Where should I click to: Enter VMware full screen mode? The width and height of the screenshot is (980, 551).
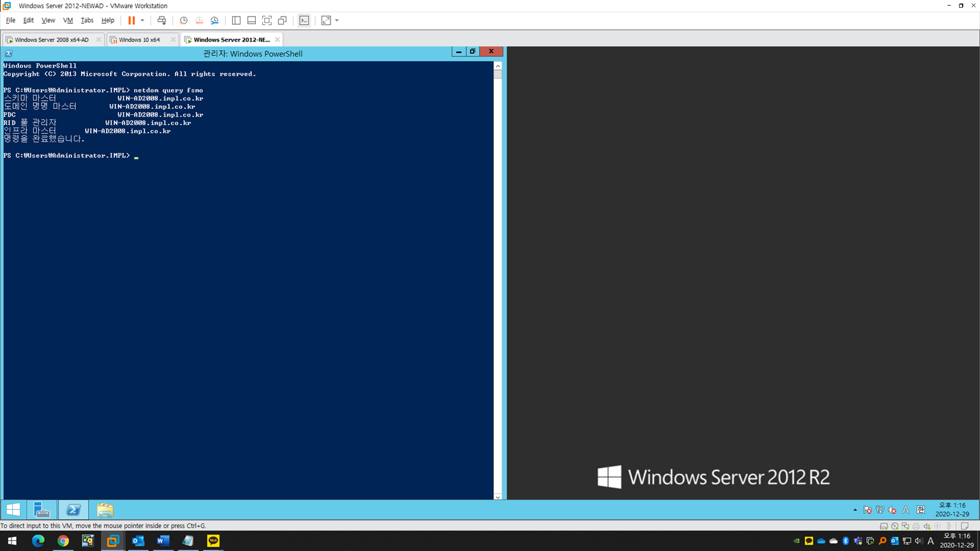pos(267,20)
